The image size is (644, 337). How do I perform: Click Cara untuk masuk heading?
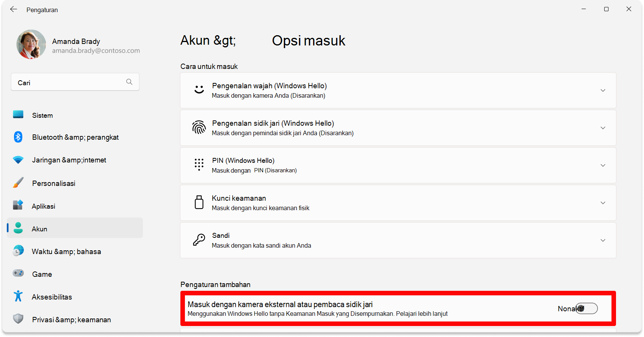209,66
